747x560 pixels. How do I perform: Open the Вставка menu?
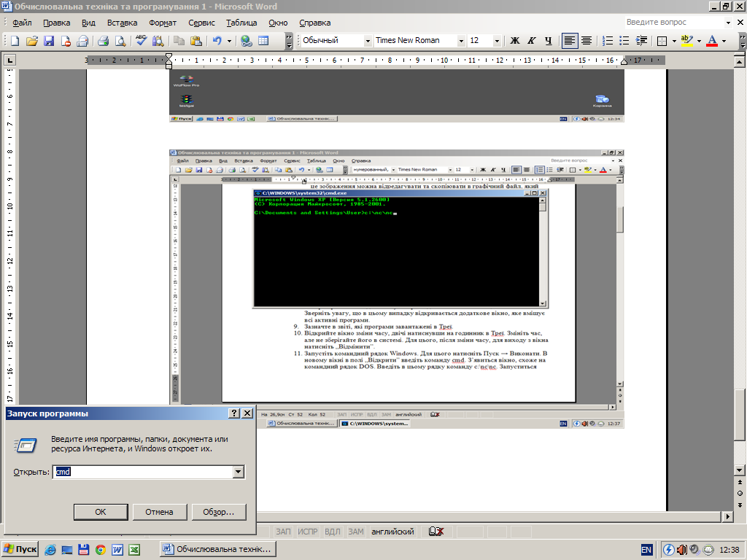(x=122, y=23)
